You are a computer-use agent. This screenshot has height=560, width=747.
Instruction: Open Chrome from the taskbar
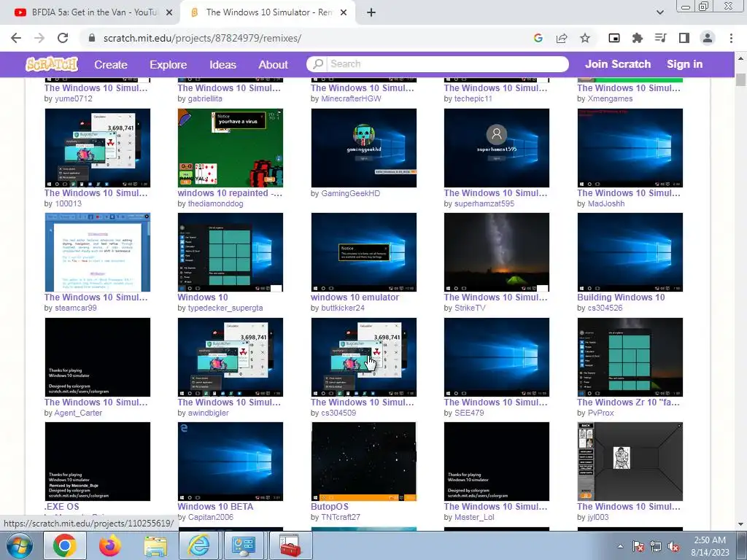[65, 545]
